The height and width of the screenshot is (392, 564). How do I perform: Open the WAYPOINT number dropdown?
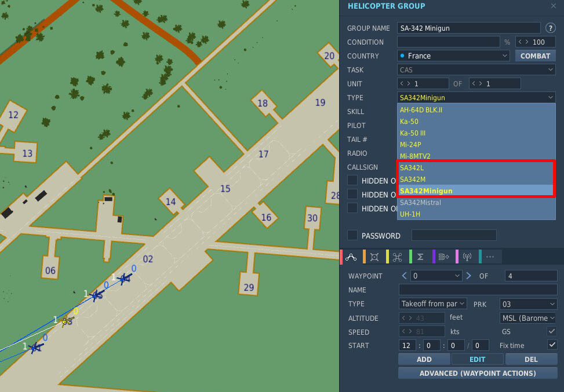(x=436, y=276)
